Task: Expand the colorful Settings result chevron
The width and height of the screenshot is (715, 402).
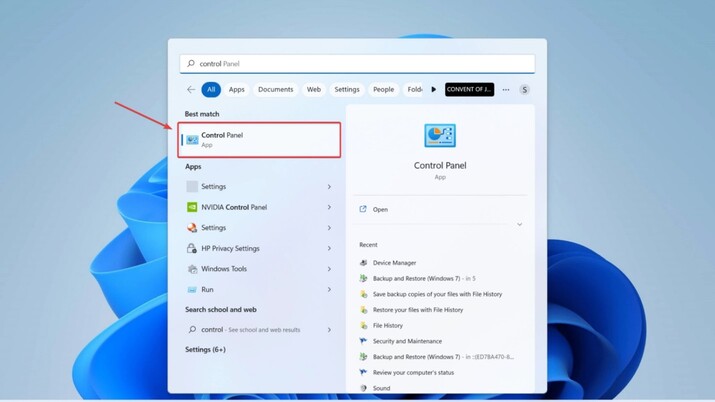Action: pos(329,227)
